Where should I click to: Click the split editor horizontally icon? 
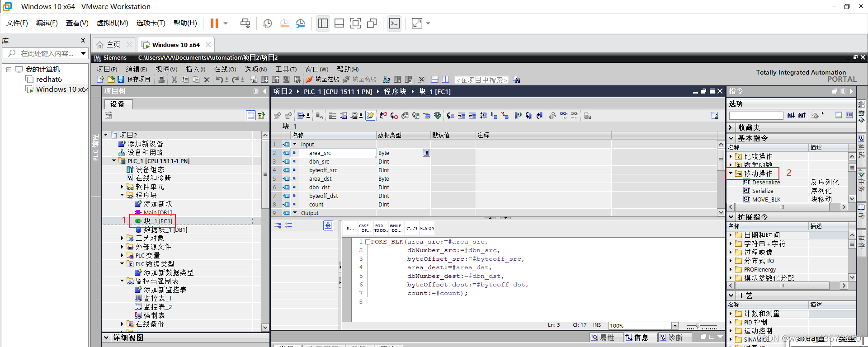pos(434,80)
